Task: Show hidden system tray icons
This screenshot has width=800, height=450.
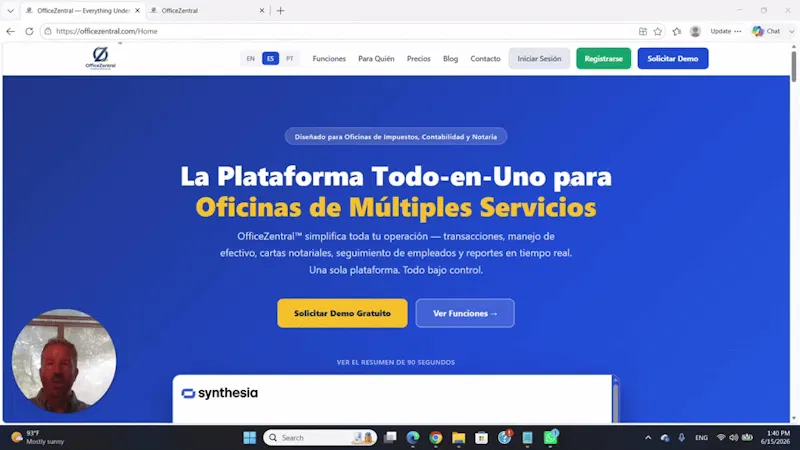Action: [648, 437]
